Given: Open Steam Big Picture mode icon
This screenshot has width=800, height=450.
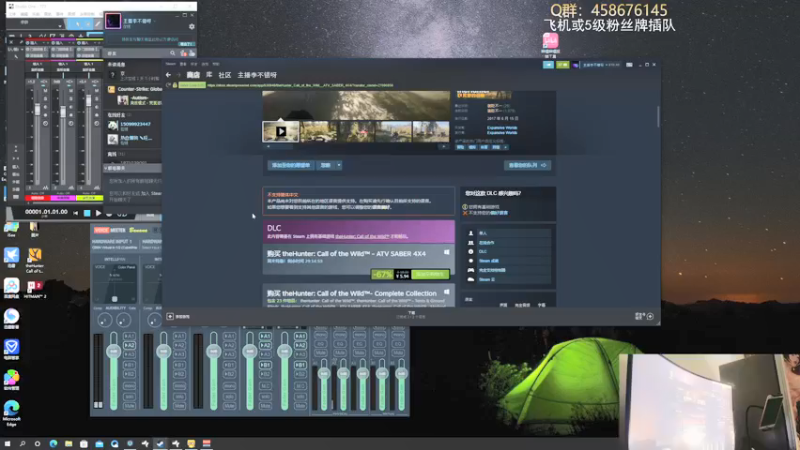Looking at the screenshot, I should coord(629,65).
